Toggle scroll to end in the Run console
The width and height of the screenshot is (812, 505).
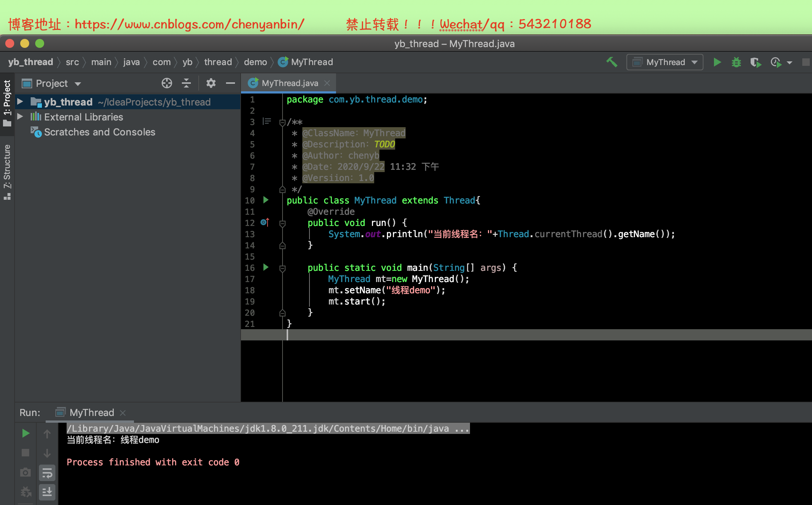pos(47,492)
